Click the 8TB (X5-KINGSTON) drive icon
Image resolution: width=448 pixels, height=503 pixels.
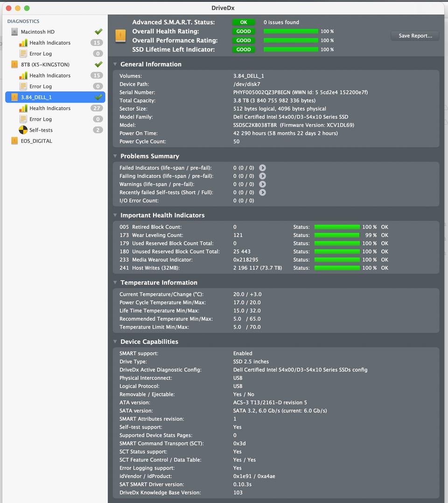click(x=14, y=64)
